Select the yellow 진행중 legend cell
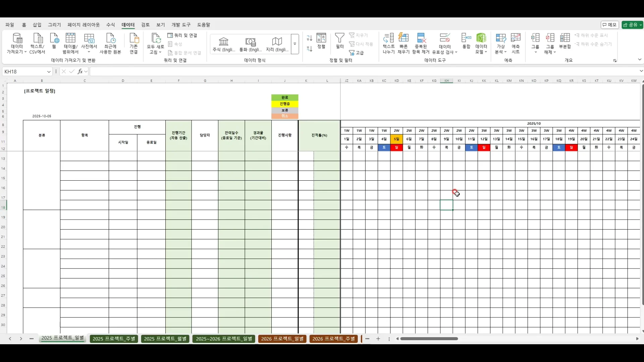644x362 pixels. click(284, 104)
